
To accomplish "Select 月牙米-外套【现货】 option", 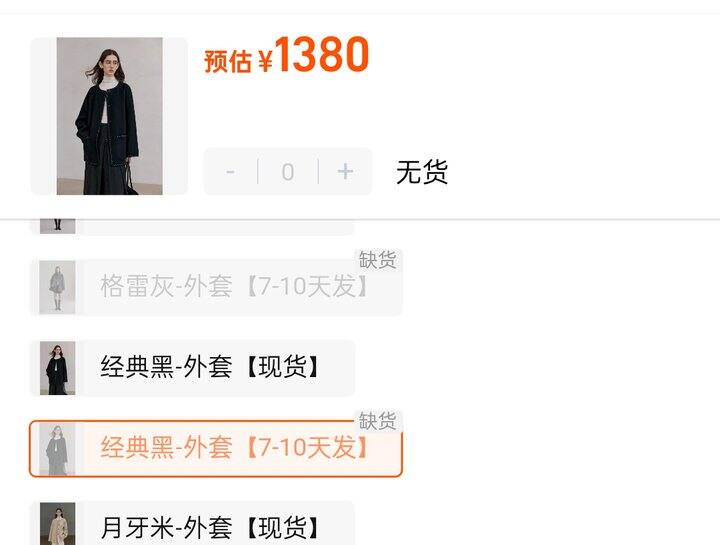I will tap(192, 523).
